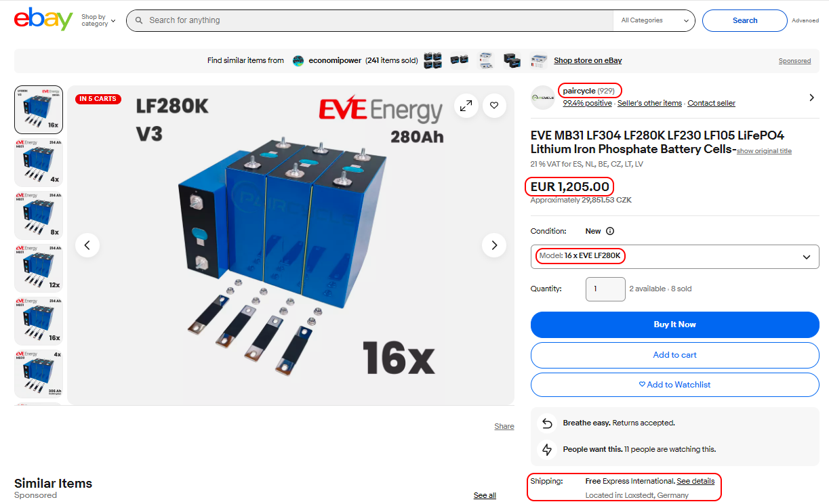Click the condition info icon

(x=610, y=231)
